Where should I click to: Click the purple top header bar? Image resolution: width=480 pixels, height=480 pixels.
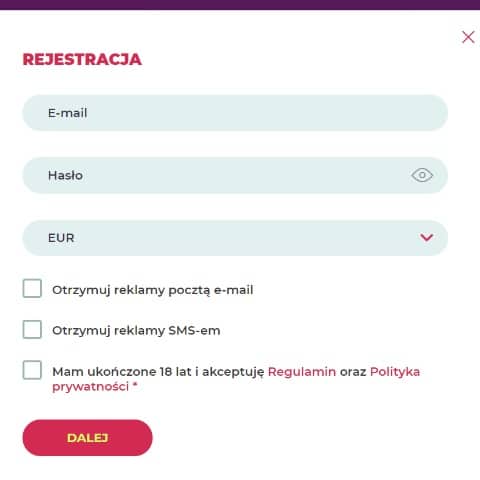point(240,5)
